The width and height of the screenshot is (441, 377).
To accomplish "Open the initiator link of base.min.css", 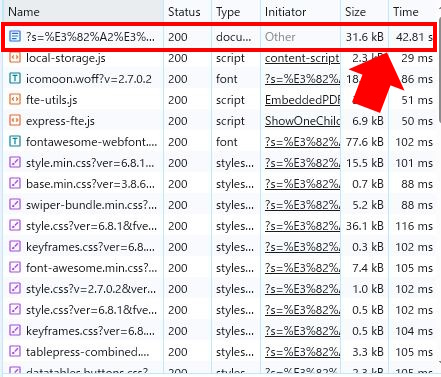I will click(x=302, y=184).
